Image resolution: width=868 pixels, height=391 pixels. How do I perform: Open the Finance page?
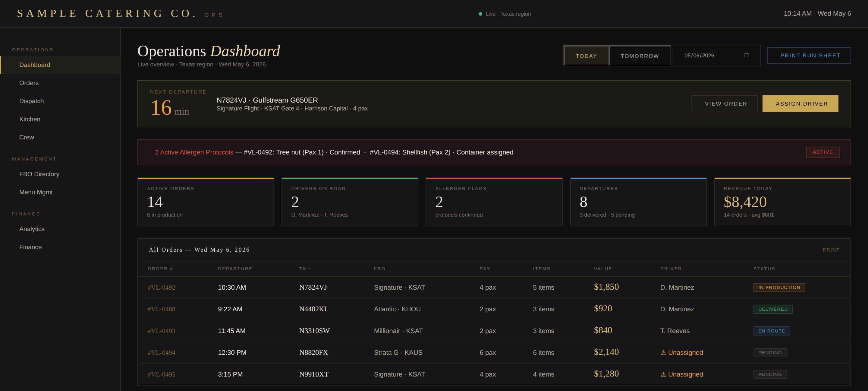coord(60,247)
